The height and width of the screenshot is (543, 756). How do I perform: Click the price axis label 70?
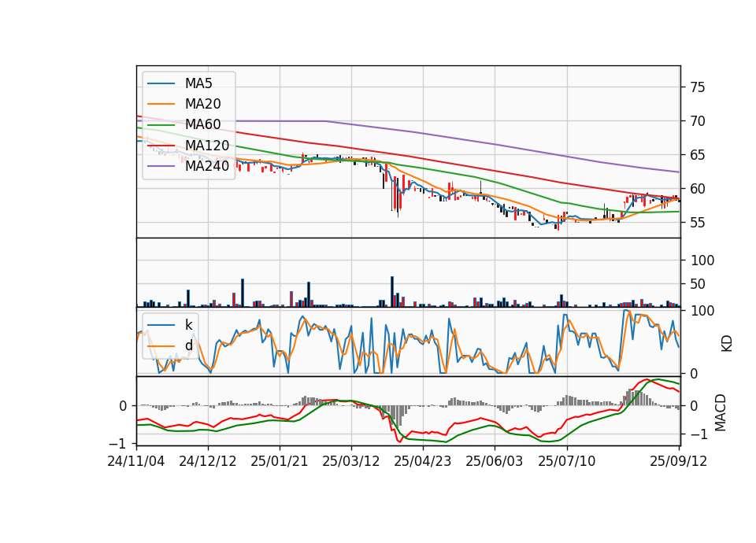pos(697,121)
